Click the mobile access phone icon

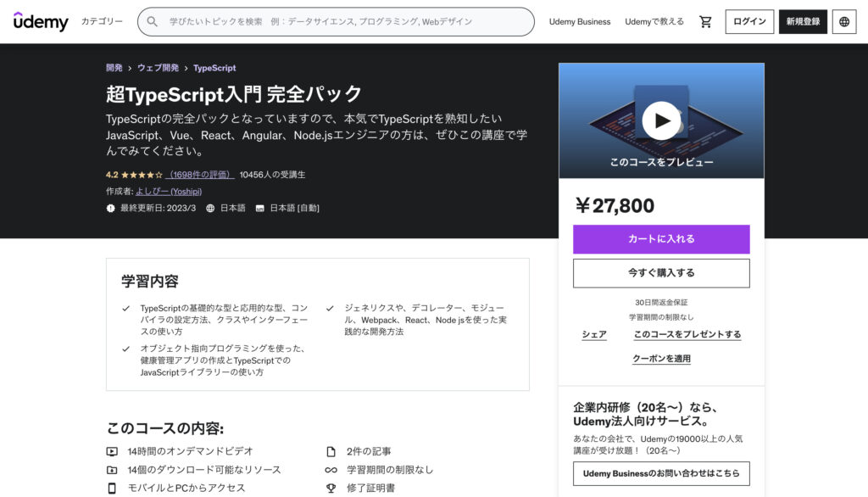[112, 489]
